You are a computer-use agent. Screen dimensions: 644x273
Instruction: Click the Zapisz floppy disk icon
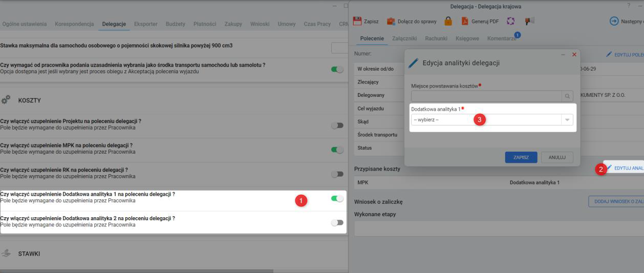tap(357, 20)
